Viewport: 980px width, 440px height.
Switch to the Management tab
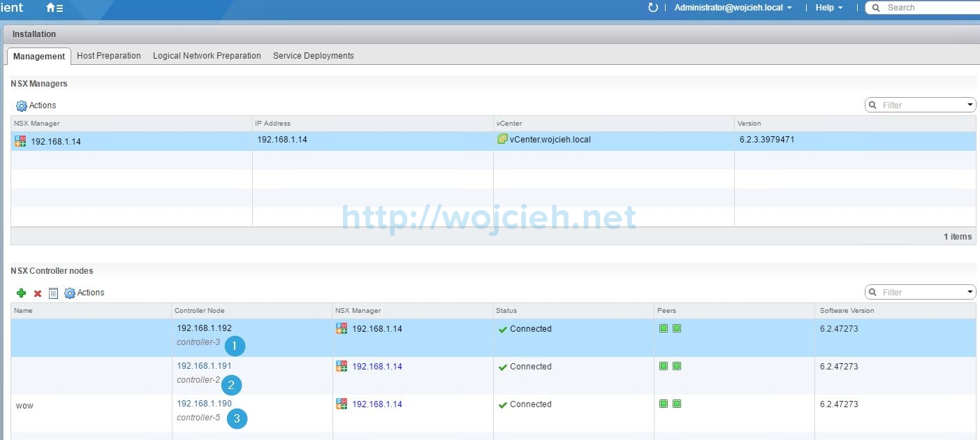click(x=39, y=56)
